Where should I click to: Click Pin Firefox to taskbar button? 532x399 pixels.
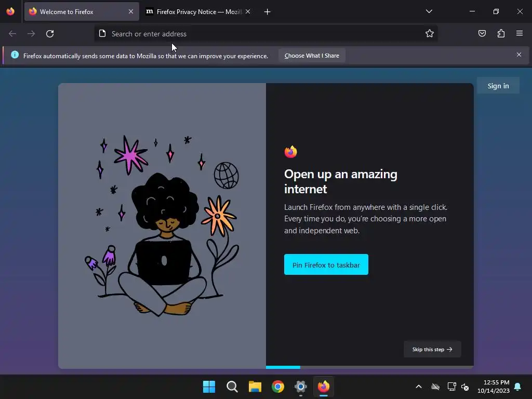tap(326, 264)
